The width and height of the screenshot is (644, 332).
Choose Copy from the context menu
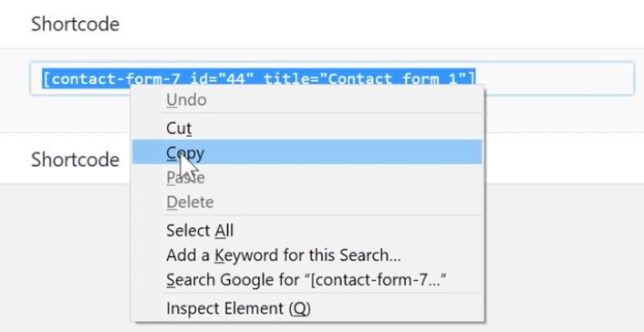coord(306,152)
